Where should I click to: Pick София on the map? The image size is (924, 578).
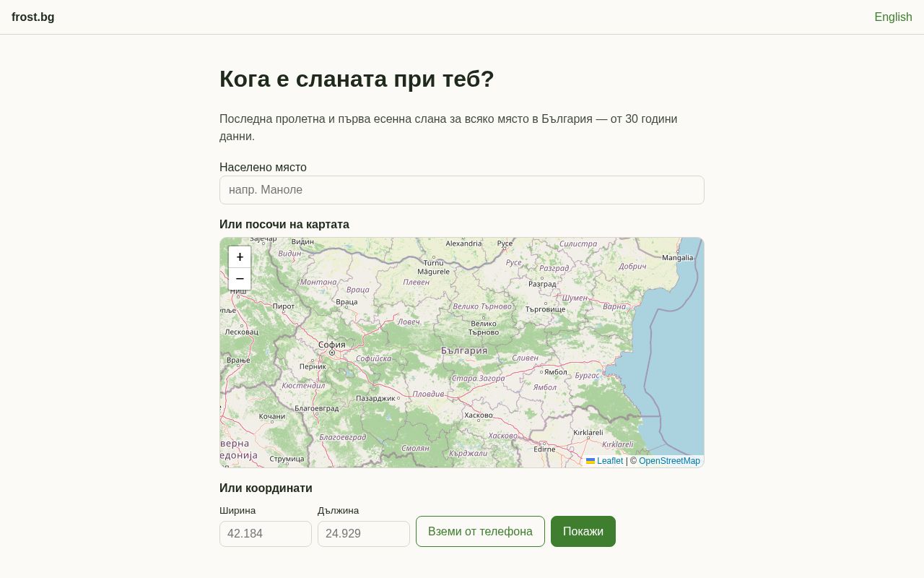tap(332, 345)
